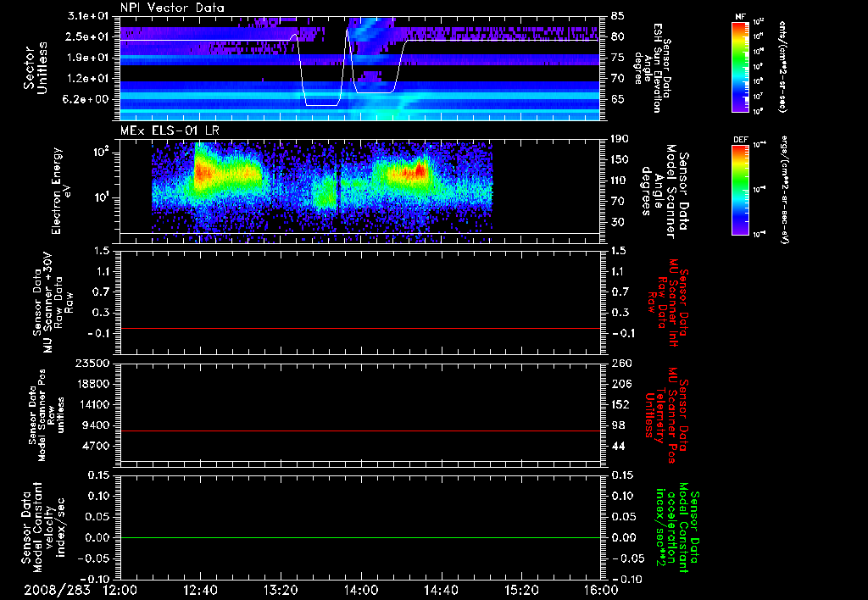Click the '9400' scanner position tick value
This screenshot has height=600, width=868.
[x=95, y=425]
